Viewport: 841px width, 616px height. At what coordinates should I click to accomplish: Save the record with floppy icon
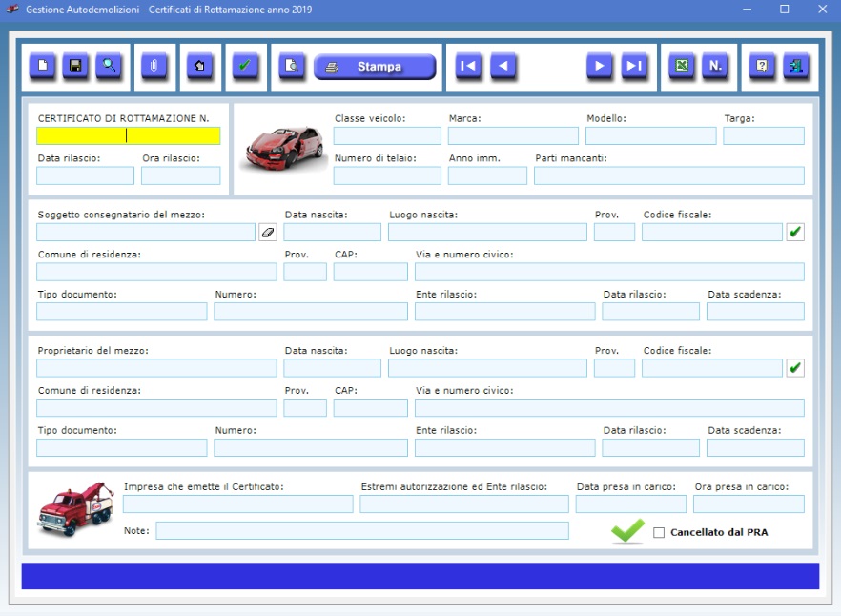pyautogui.click(x=75, y=66)
